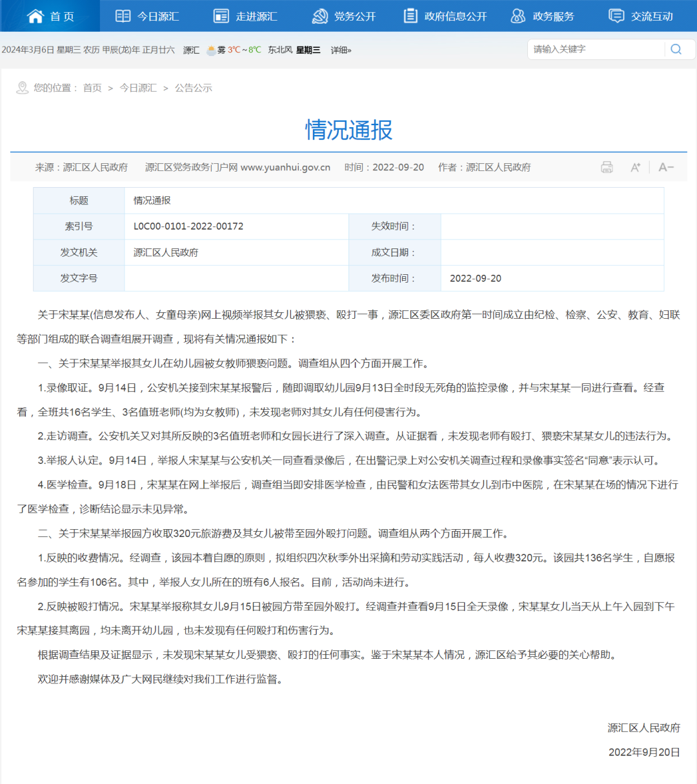Click the 源汇 city label in the weather bar
Screen dimensions: 697x784
[x=190, y=50]
